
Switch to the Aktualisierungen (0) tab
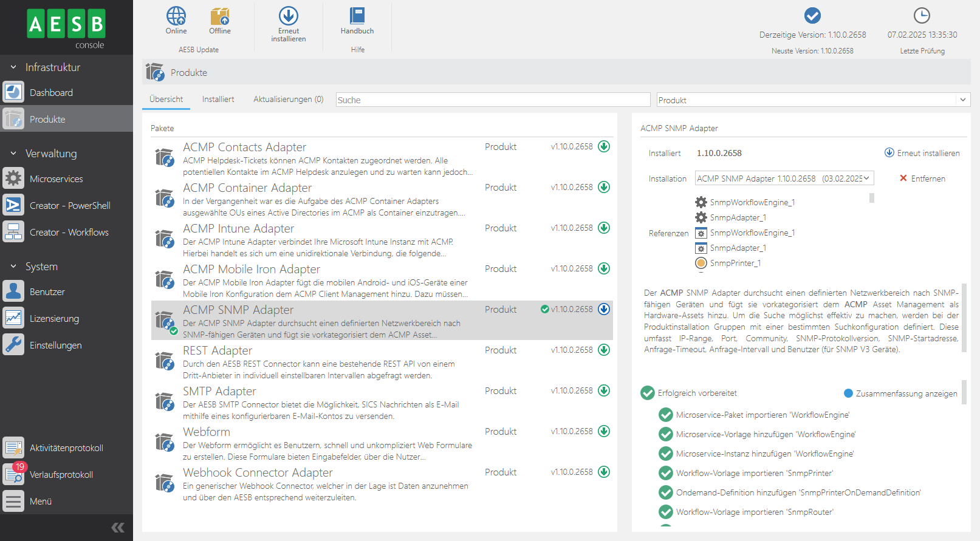[x=289, y=100]
